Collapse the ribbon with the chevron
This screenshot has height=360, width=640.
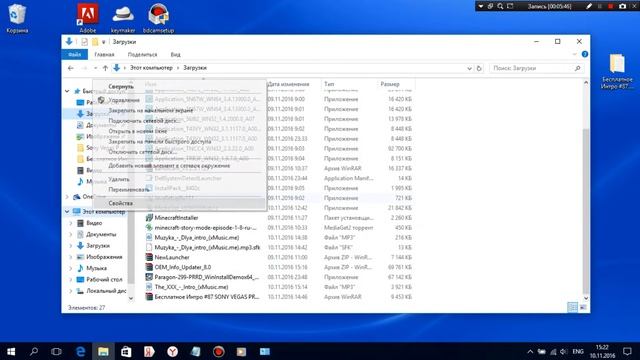[574, 54]
